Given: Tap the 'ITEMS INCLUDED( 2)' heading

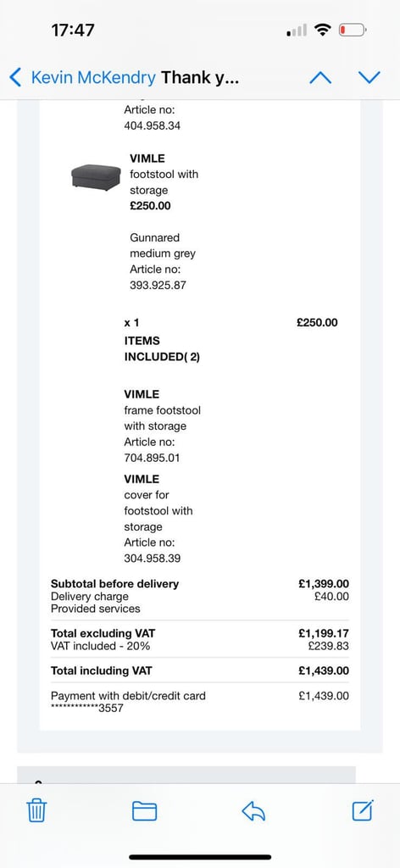Looking at the screenshot, I should point(162,348).
